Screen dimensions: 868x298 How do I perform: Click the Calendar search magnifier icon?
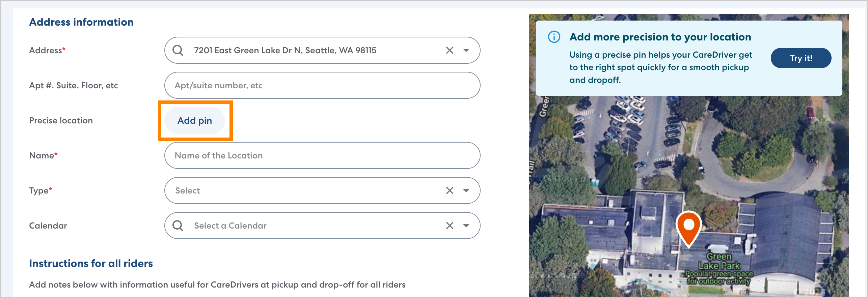(x=178, y=226)
